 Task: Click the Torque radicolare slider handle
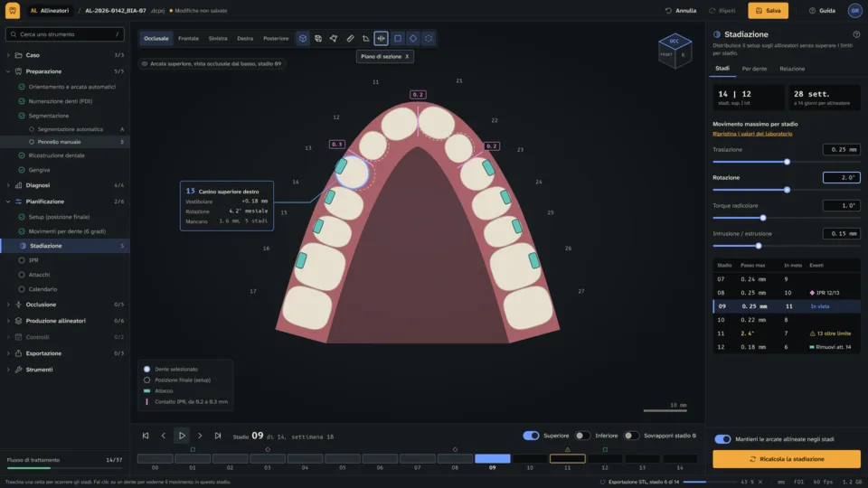[763, 218]
